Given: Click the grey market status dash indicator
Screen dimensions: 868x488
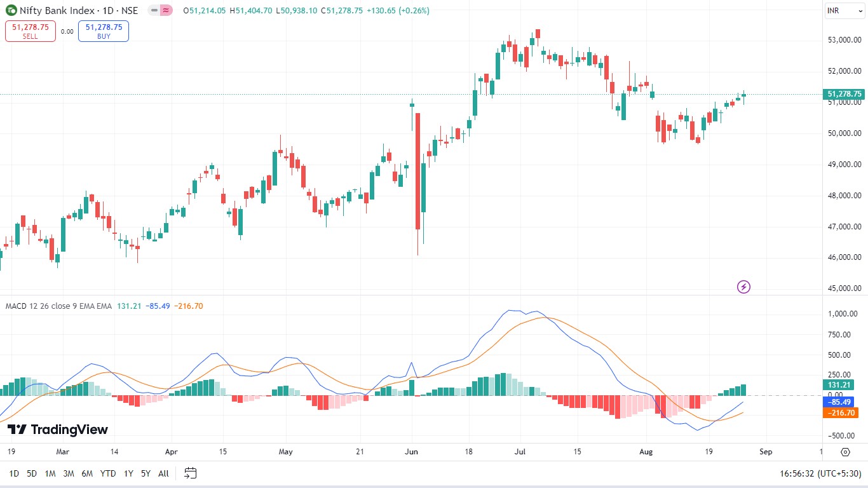Looking at the screenshot, I should 153,11.
